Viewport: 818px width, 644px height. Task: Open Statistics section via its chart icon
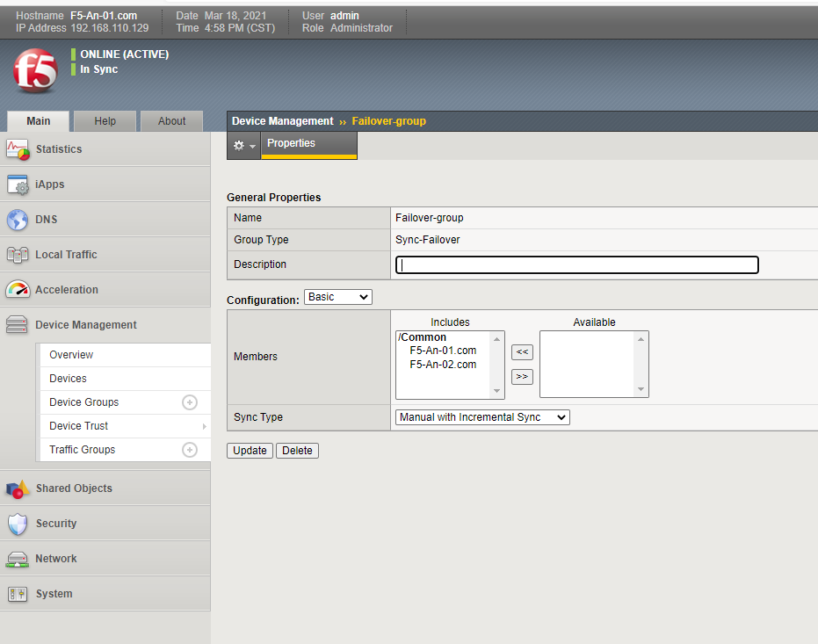coord(18,149)
